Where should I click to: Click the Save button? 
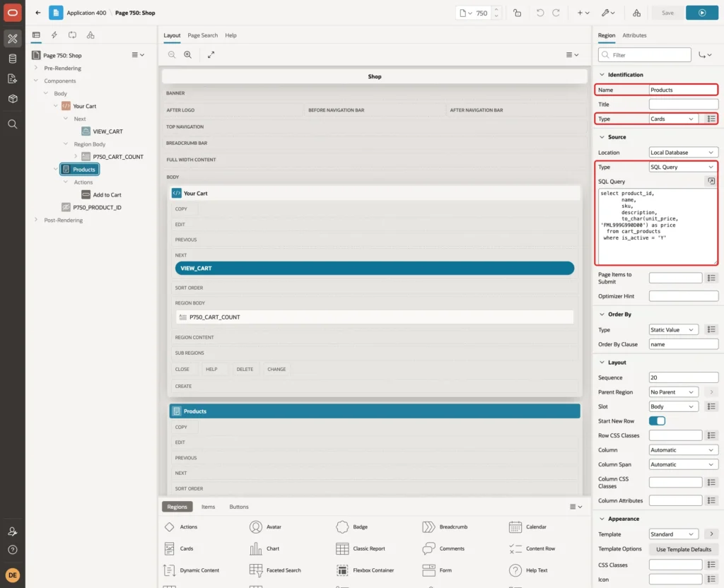click(667, 13)
